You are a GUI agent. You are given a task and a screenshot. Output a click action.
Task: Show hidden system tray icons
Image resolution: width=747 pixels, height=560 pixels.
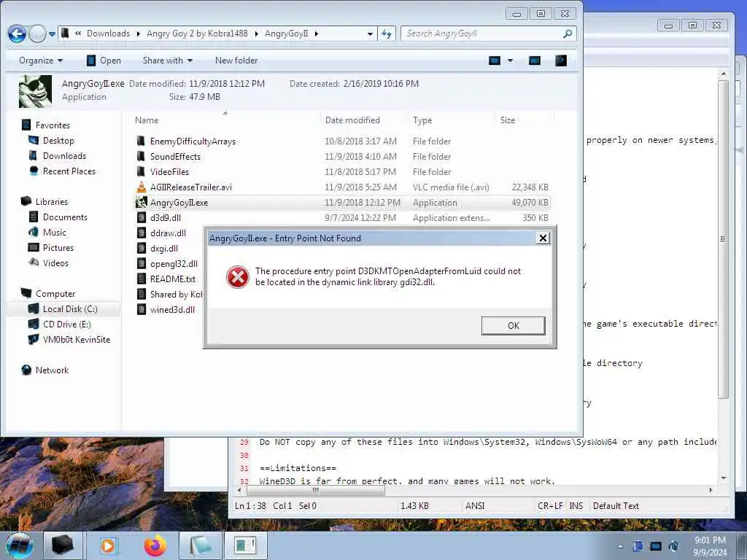620,547
